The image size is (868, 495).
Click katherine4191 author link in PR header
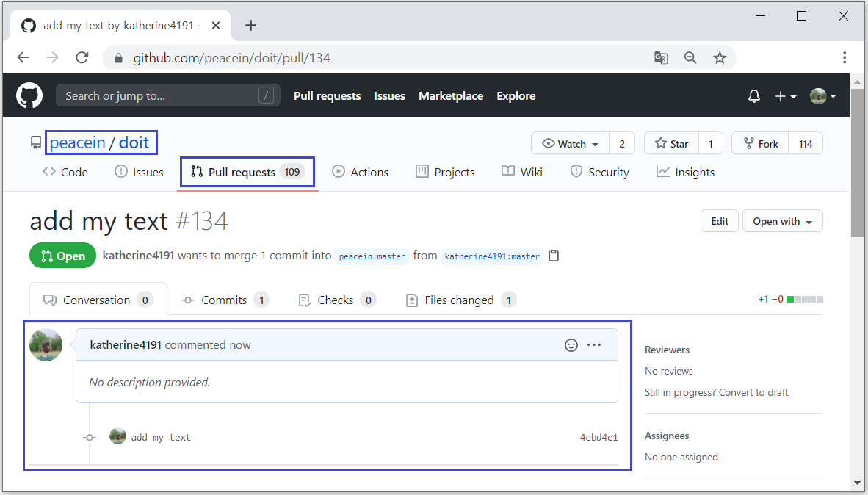click(138, 256)
